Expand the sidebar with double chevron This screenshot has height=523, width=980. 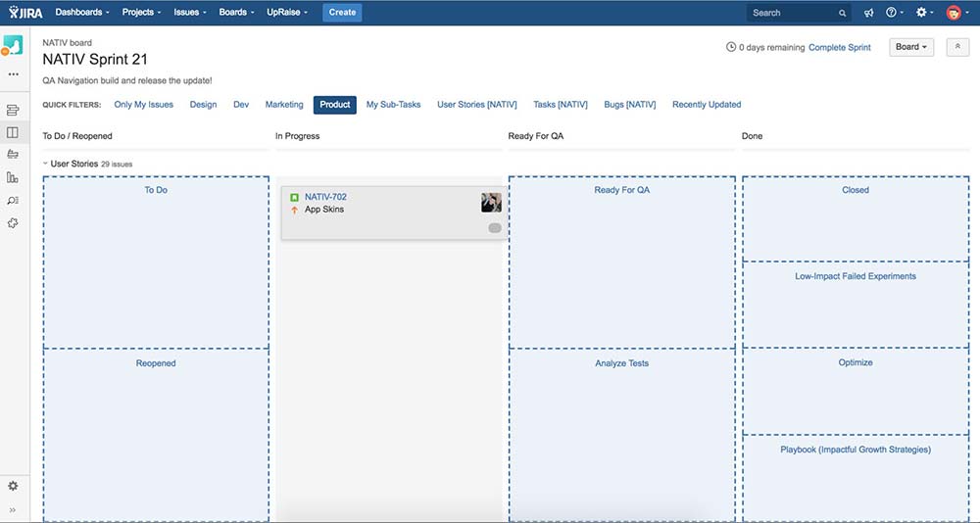point(13,510)
